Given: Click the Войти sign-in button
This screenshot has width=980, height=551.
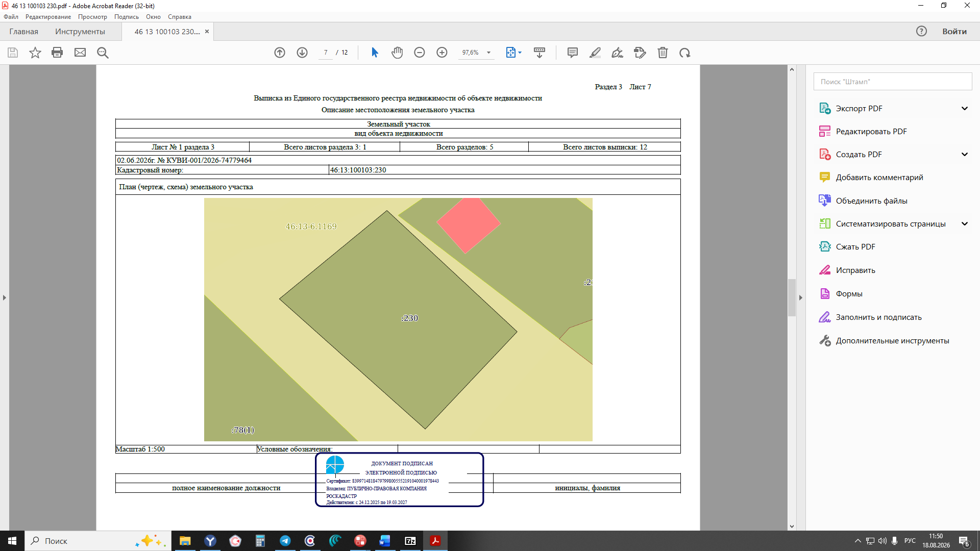Looking at the screenshot, I should [954, 32].
